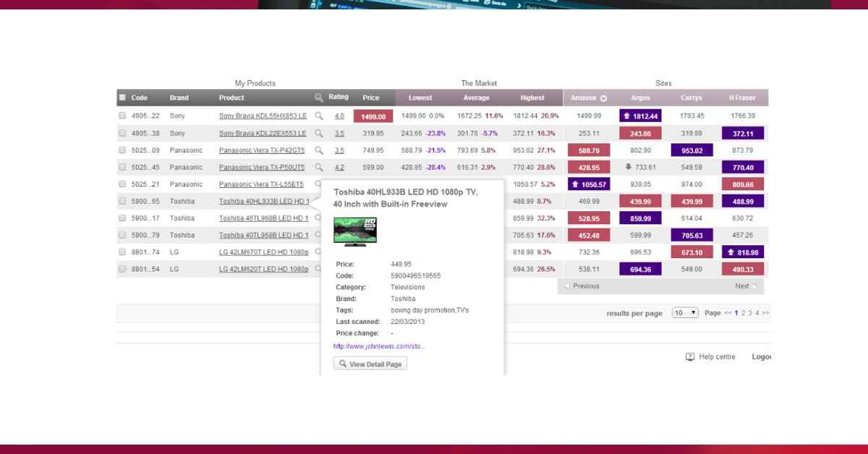Click Amazon up-arrow price 1050.57
Screen dimensions: 868x454
pos(589,184)
